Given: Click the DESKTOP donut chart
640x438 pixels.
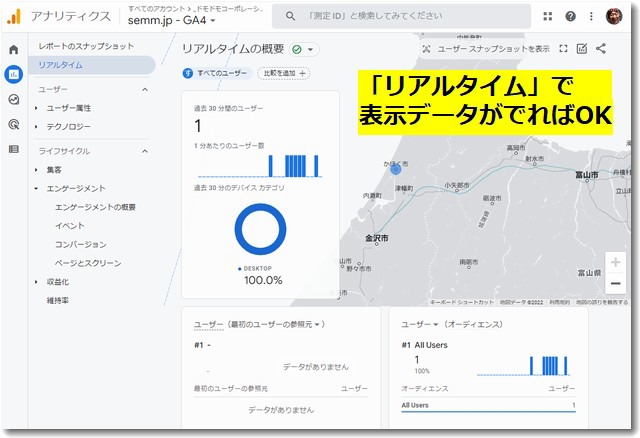Looking at the screenshot, I should (260, 229).
